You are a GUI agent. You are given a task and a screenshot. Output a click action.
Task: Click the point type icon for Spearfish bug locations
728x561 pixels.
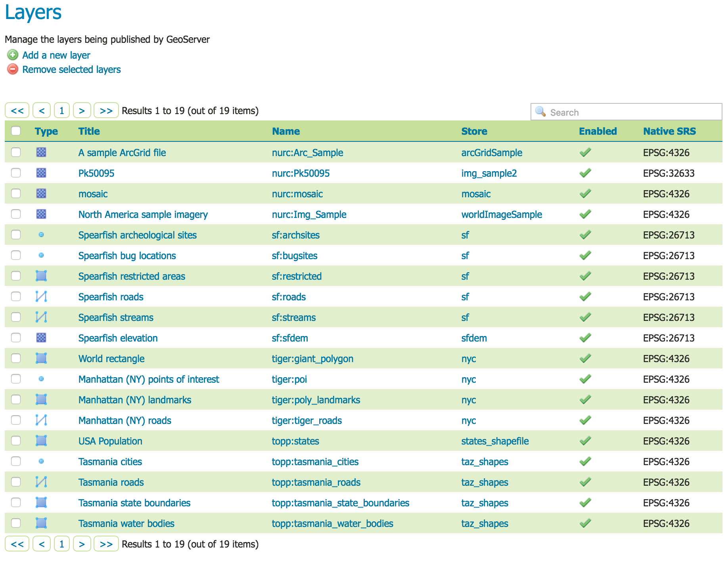click(x=41, y=256)
